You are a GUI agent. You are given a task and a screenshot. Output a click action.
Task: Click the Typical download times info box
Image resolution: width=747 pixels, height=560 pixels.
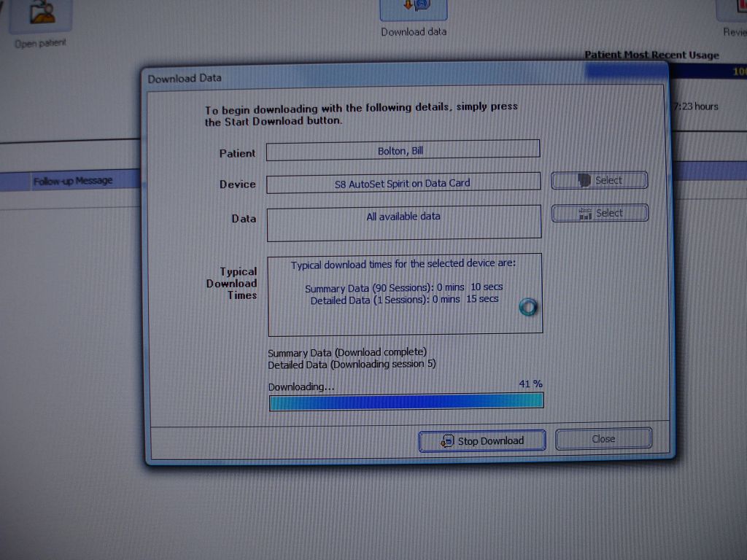405,293
